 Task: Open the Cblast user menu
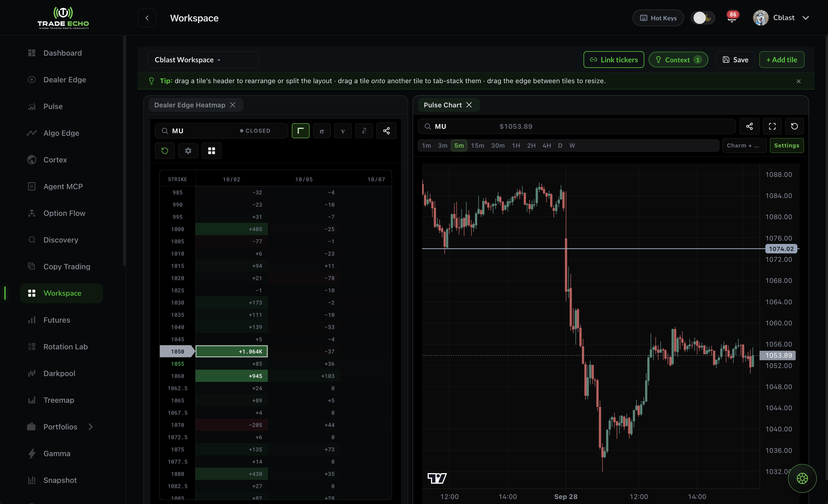point(781,18)
